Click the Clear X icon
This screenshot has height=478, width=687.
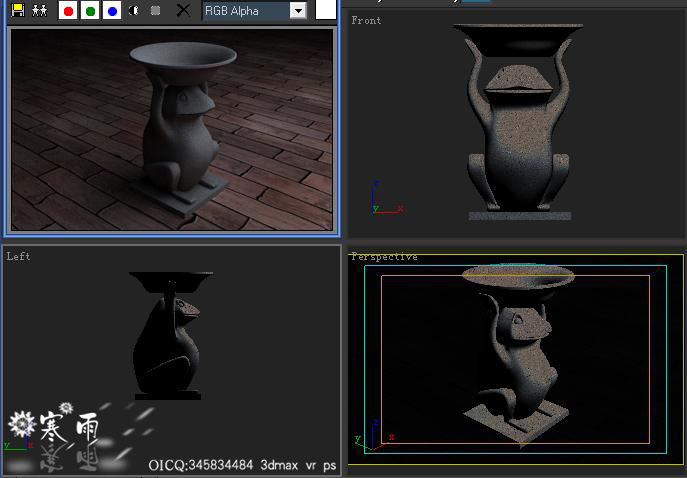182,11
